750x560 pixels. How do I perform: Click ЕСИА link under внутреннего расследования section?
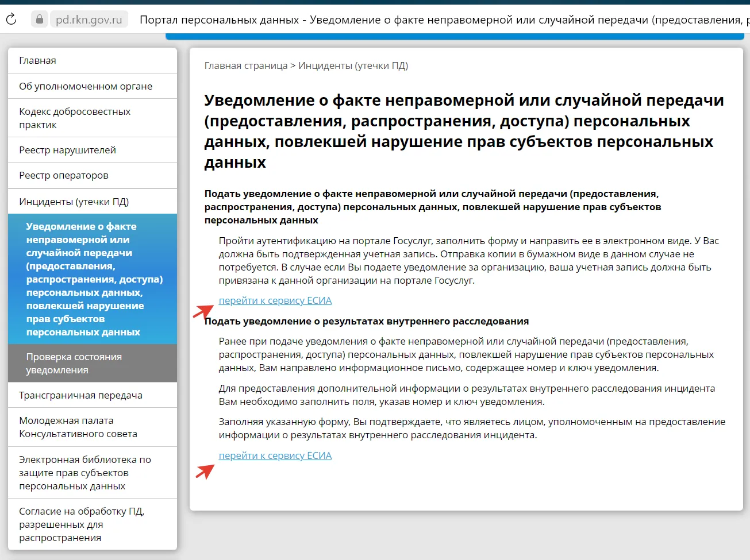(275, 455)
